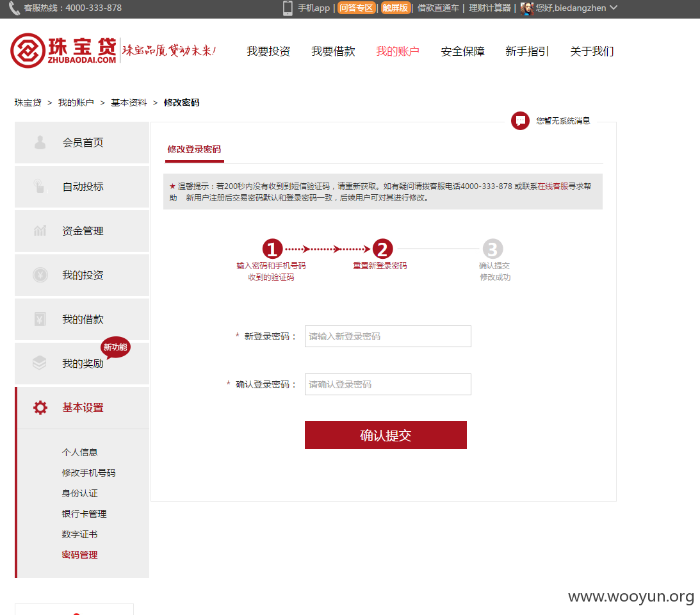The width and height of the screenshot is (700, 615).
Task: Click the 在线客服 link in the tip
Action: pos(553,186)
